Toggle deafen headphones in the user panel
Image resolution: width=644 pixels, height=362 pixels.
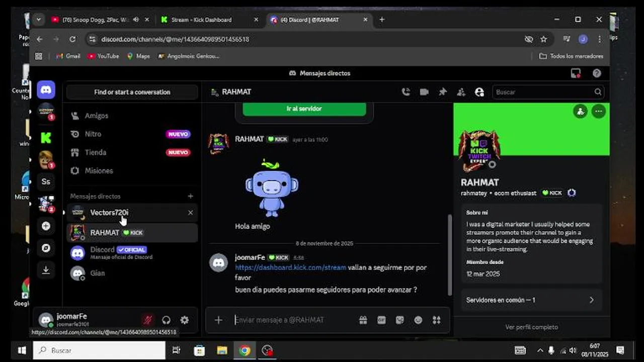coord(166,320)
